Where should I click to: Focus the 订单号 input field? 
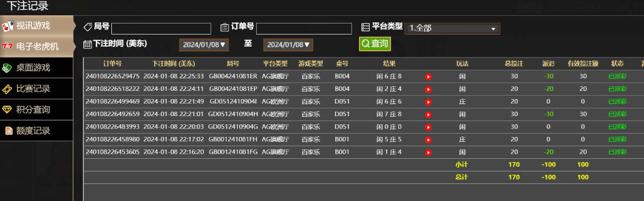click(304, 28)
